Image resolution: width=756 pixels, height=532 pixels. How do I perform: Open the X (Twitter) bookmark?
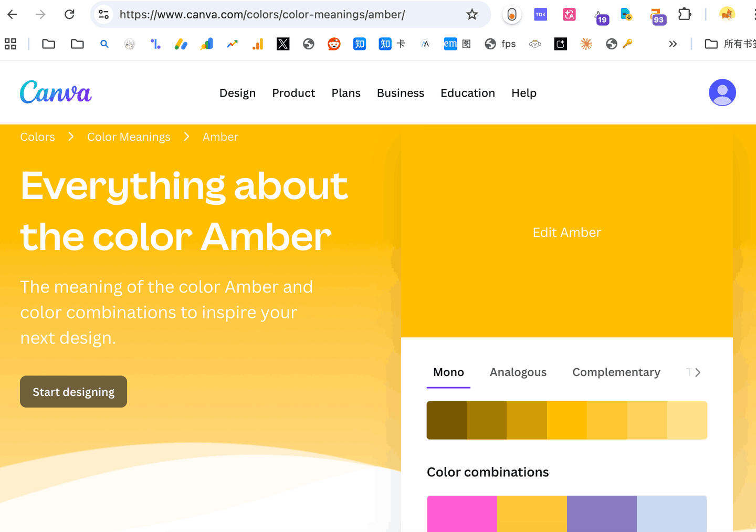coord(283,44)
